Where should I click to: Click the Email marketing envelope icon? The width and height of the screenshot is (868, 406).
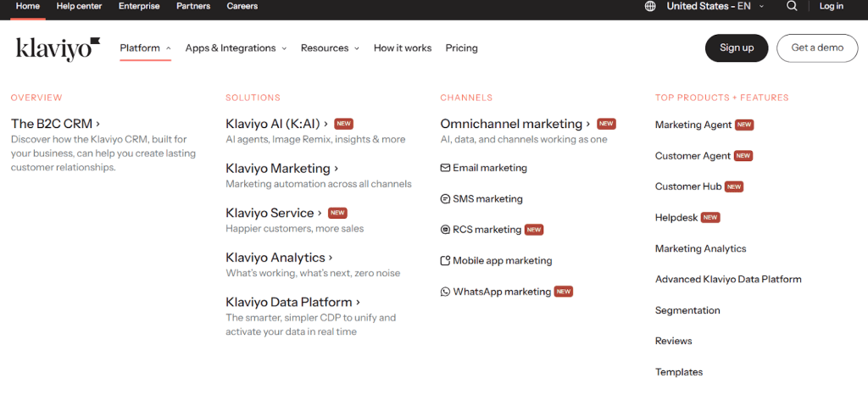(x=445, y=168)
